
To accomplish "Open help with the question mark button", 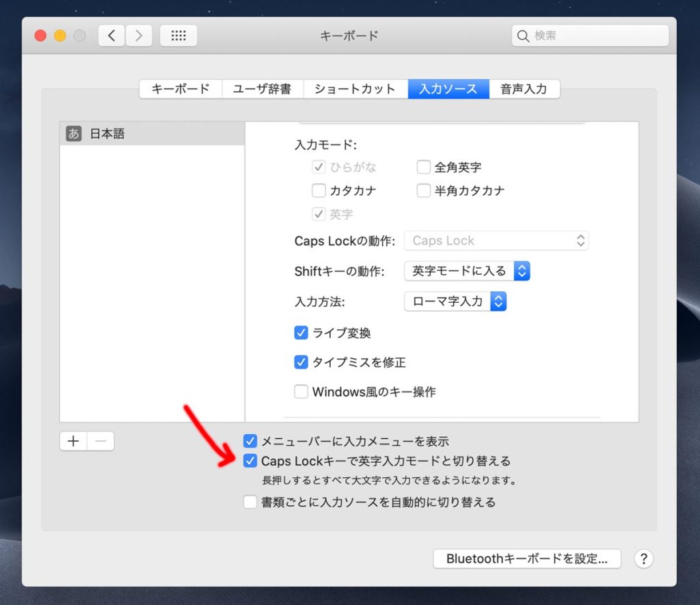I will 643,559.
